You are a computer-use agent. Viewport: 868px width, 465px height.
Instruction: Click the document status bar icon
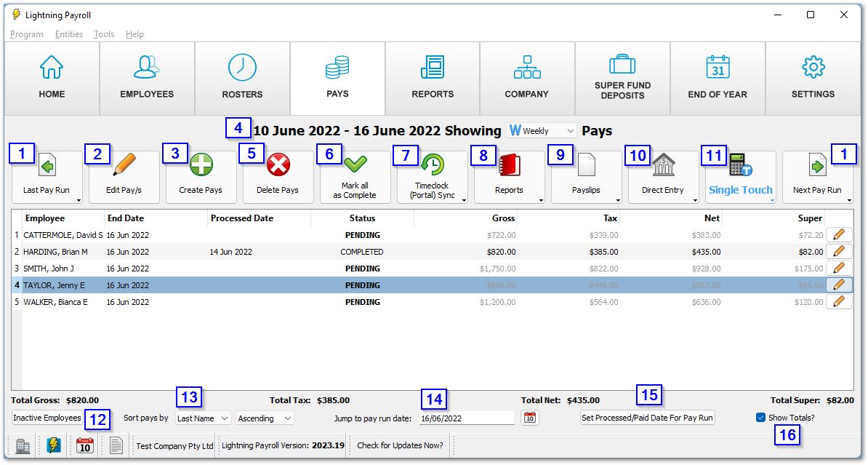click(116, 445)
